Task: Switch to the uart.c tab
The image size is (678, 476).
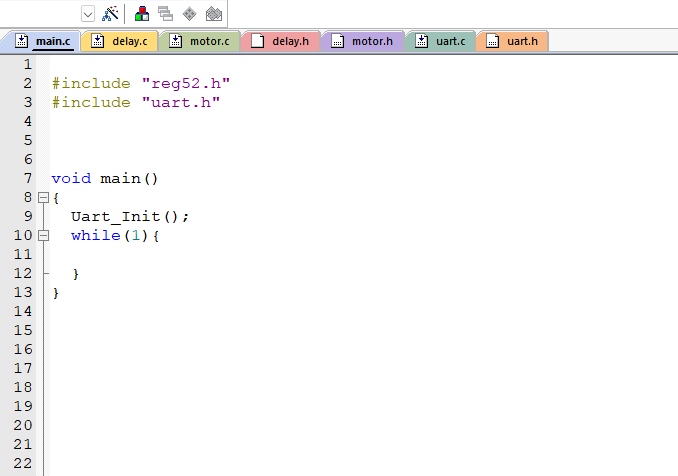Action: [x=441, y=41]
